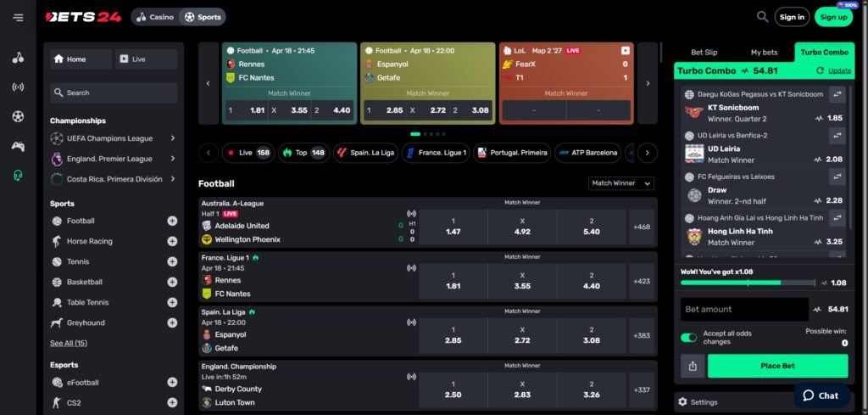Click the Bet amount input field
The image size is (868, 415).
744,309
